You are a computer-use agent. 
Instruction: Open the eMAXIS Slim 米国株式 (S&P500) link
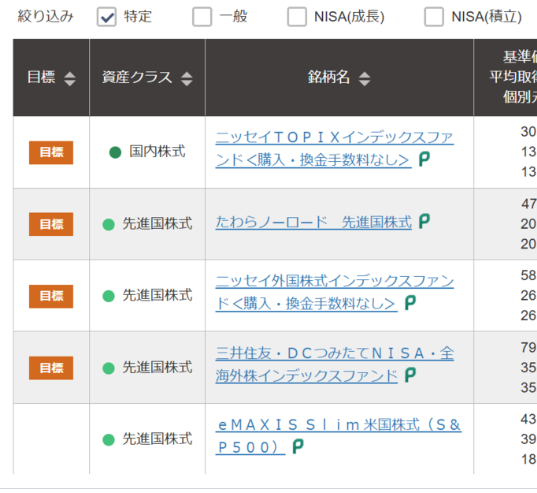338,436
